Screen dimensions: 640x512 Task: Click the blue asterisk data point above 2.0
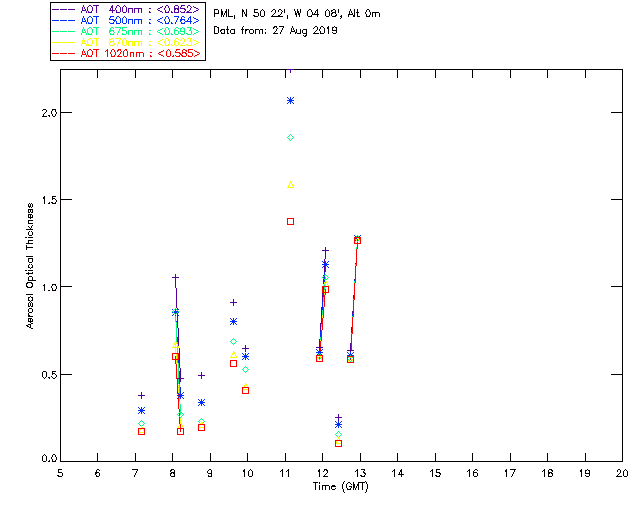point(290,100)
